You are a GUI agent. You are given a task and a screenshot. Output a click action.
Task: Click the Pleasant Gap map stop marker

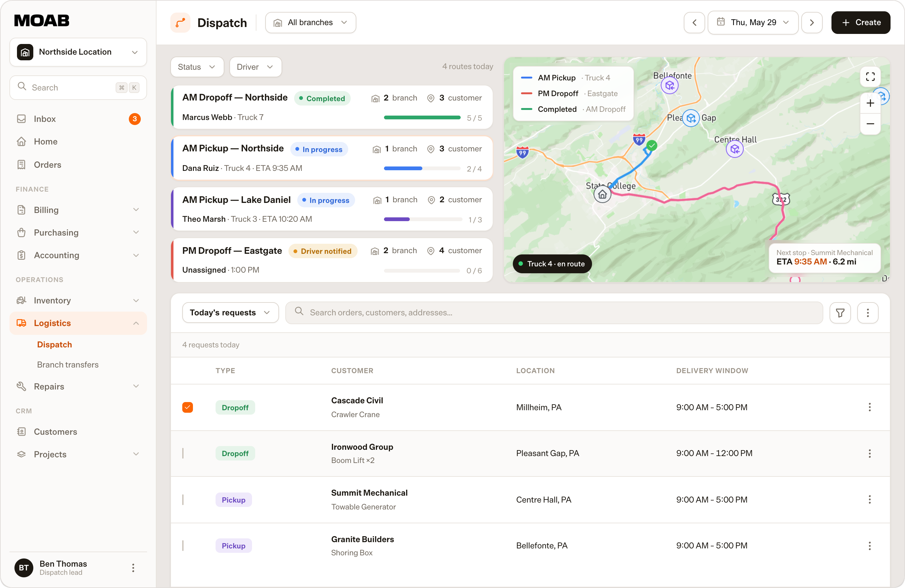tap(691, 118)
